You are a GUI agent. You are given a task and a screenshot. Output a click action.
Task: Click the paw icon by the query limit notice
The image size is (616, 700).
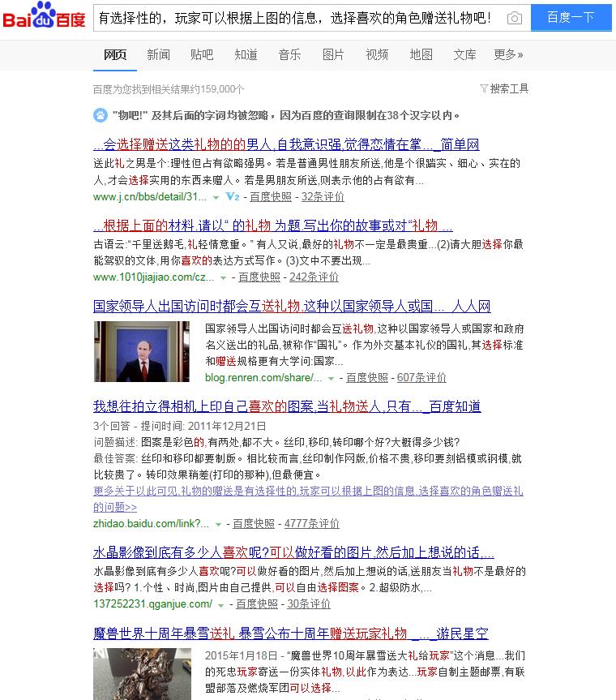click(x=101, y=115)
